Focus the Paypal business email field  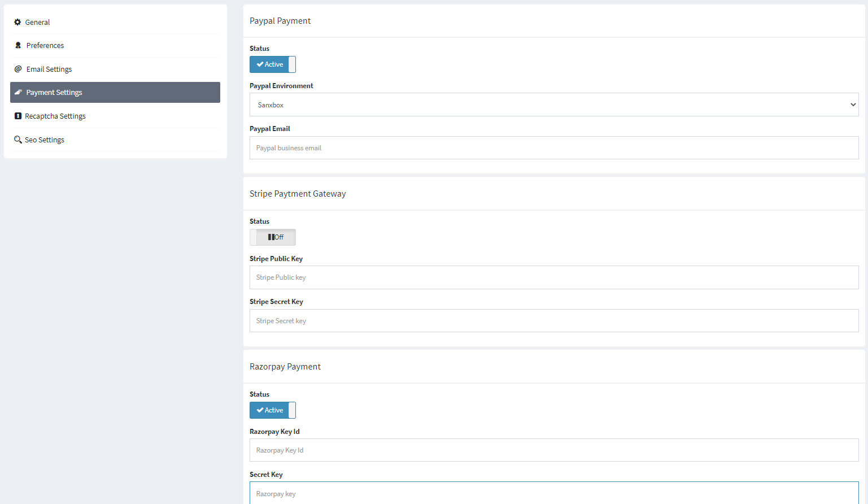pyautogui.click(x=554, y=147)
